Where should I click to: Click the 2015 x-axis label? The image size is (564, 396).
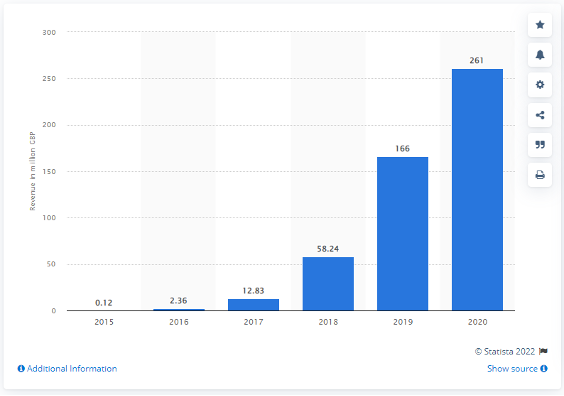(x=104, y=322)
